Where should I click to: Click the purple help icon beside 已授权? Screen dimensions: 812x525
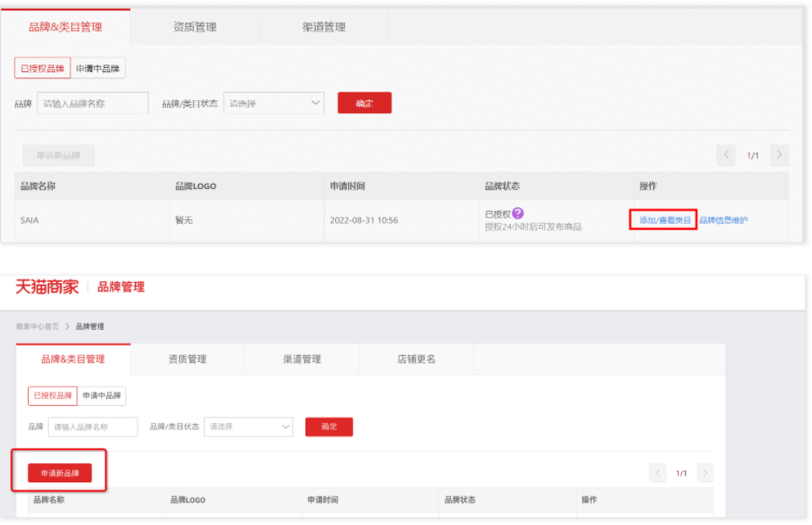click(x=518, y=213)
